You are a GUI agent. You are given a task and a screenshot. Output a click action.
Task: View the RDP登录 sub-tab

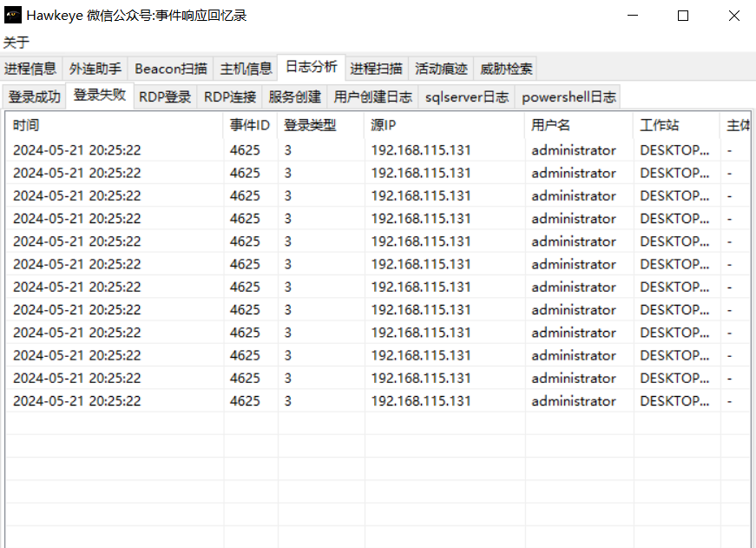[165, 97]
